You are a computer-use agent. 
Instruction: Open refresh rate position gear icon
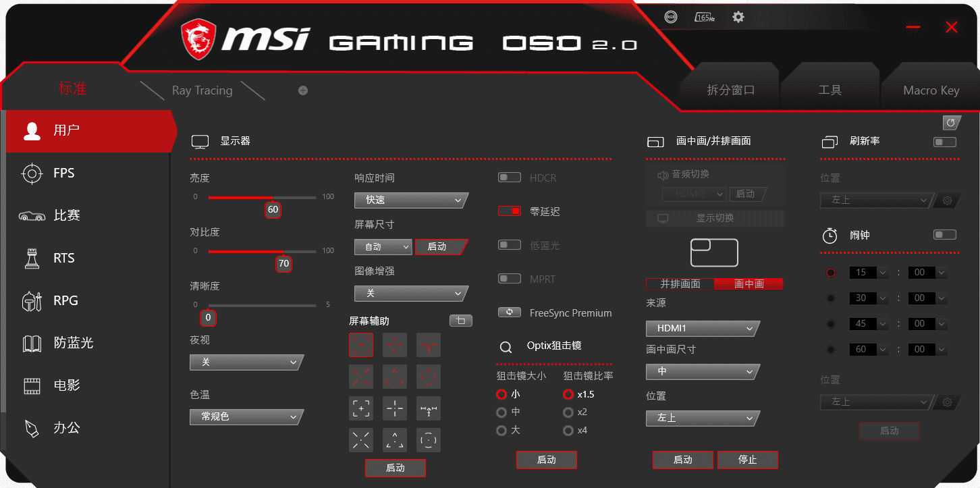pos(947,200)
